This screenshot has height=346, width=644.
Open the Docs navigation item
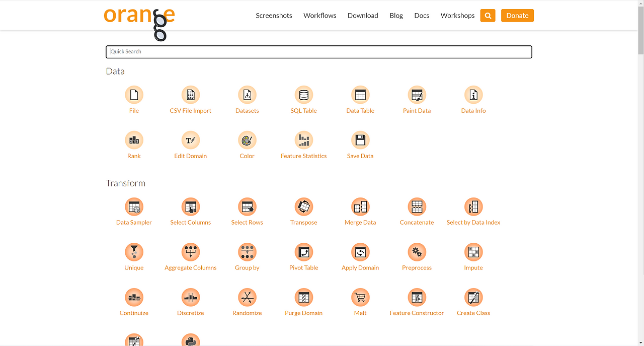click(x=422, y=16)
